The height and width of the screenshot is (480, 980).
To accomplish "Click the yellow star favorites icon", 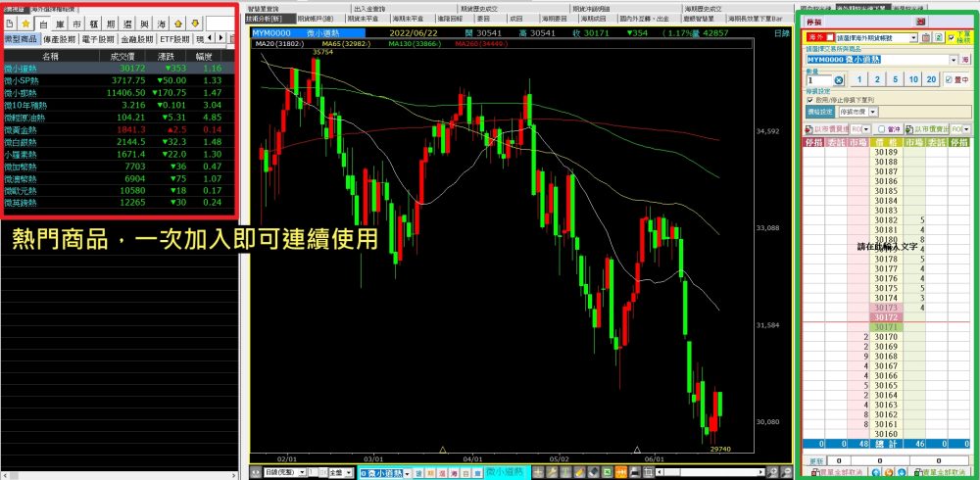I will (26, 22).
